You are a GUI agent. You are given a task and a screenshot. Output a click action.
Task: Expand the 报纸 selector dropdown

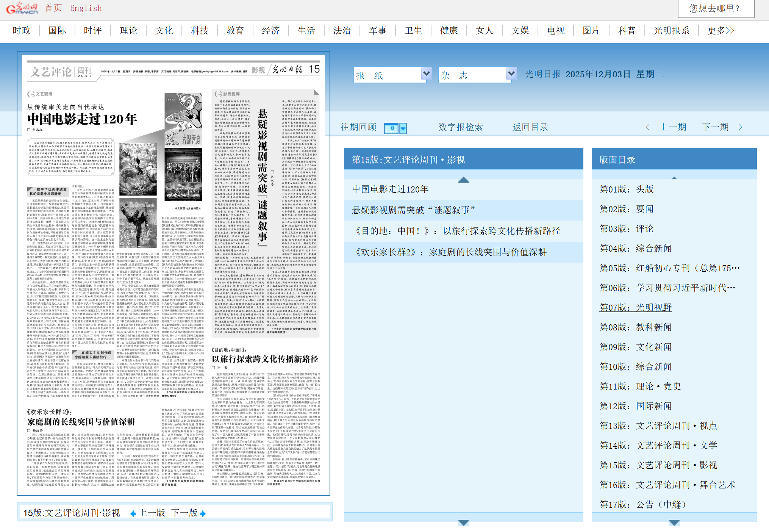(427, 74)
